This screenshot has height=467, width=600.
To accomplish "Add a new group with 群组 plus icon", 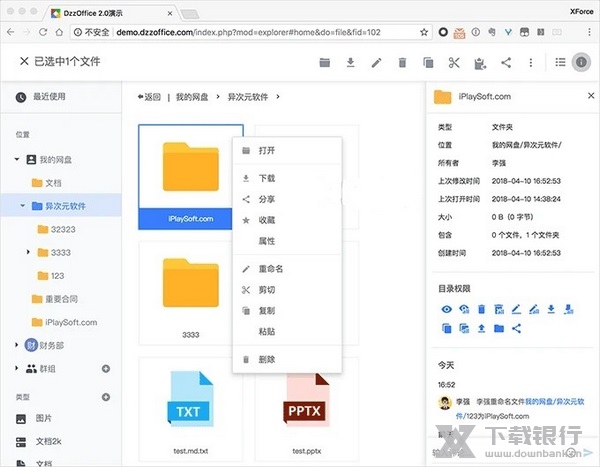I will 106,369.
